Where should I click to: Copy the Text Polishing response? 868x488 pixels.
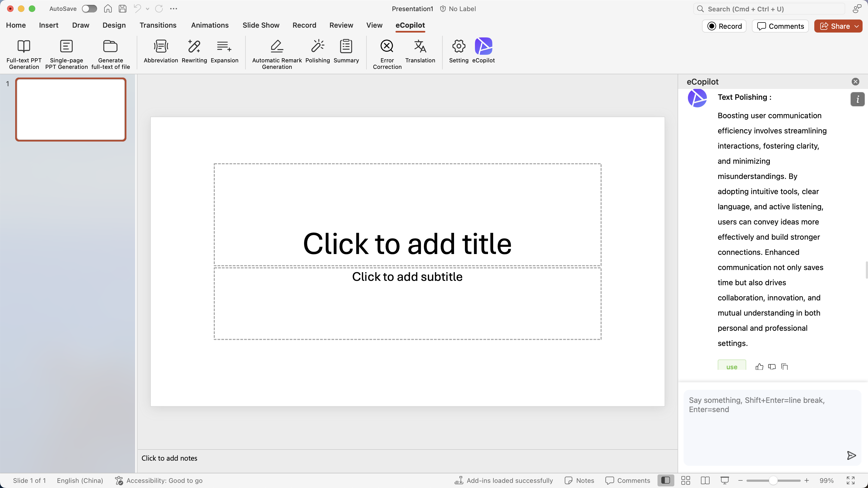[785, 367]
